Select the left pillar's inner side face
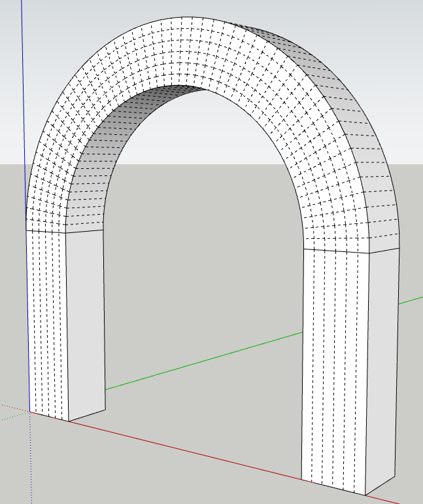423x504 pixels. pyautogui.click(x=85, y=321)
